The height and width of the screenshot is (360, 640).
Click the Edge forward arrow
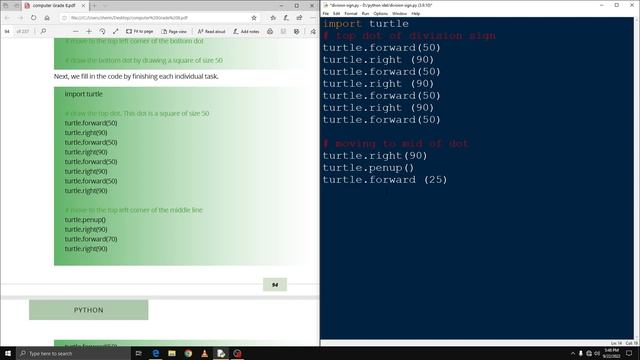point(20,18)
